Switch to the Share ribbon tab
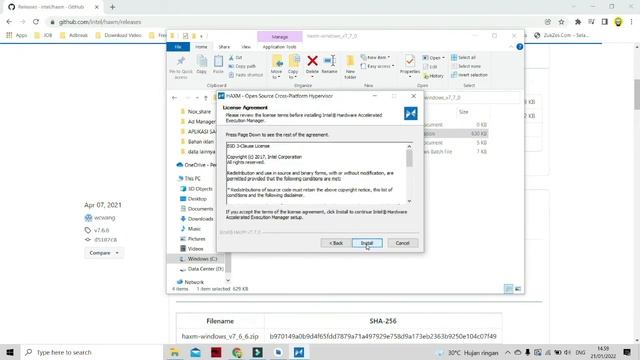The image size is (640, 360). (224, 47)
